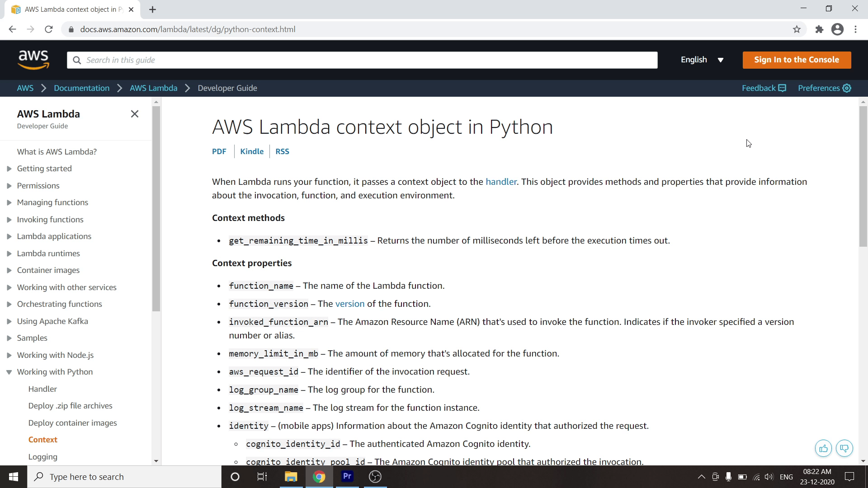Expand the Permissions sidebar section
This screenshot has height=488, width=868.
9,186
